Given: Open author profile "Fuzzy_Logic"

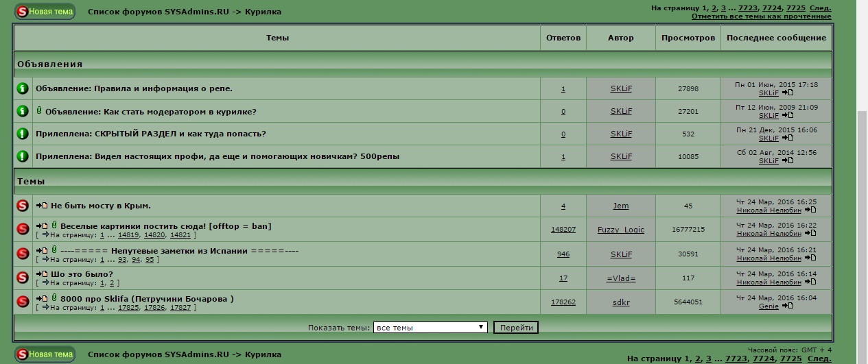Looking at the screenshot, I should [x=621, y=230].
